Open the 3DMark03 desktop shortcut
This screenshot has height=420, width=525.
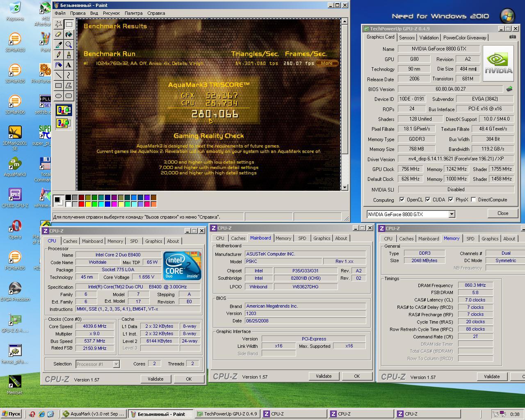tap(15, 42)
